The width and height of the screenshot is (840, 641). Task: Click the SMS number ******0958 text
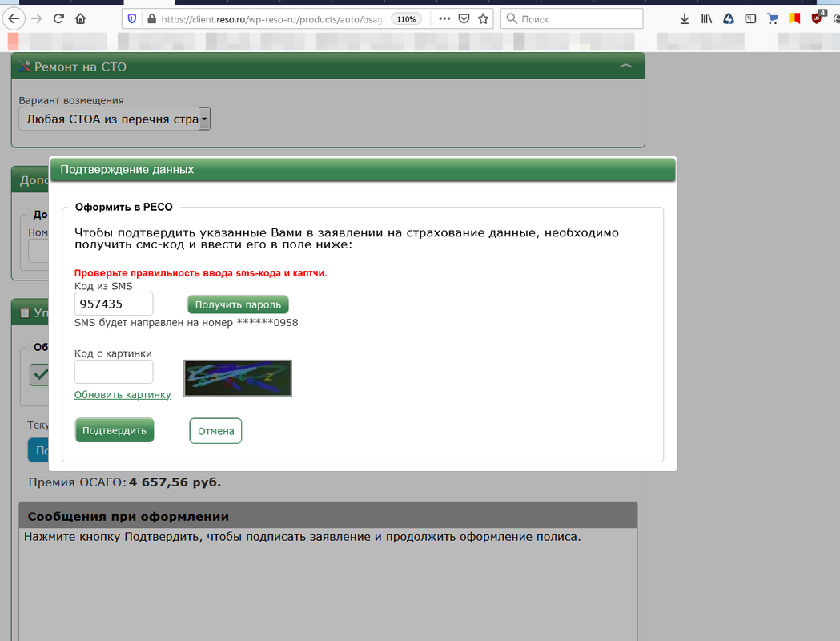(x=267, y=323)
